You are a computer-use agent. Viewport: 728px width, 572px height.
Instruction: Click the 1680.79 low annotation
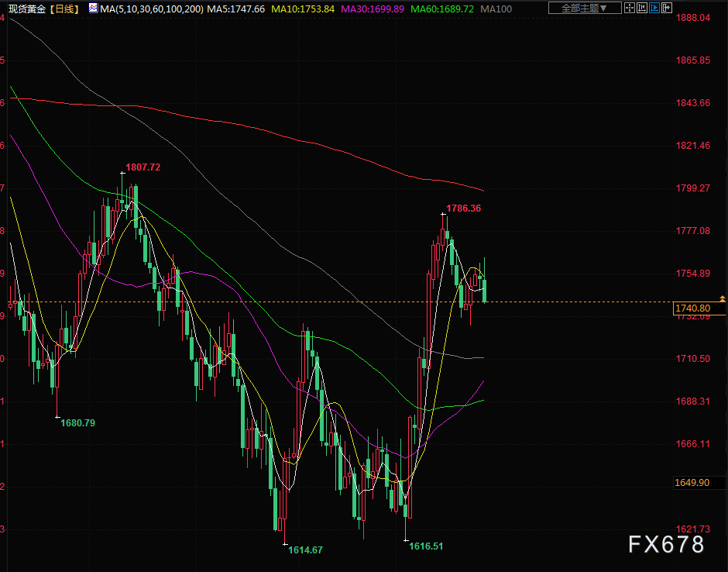click(x=77, y=423)
